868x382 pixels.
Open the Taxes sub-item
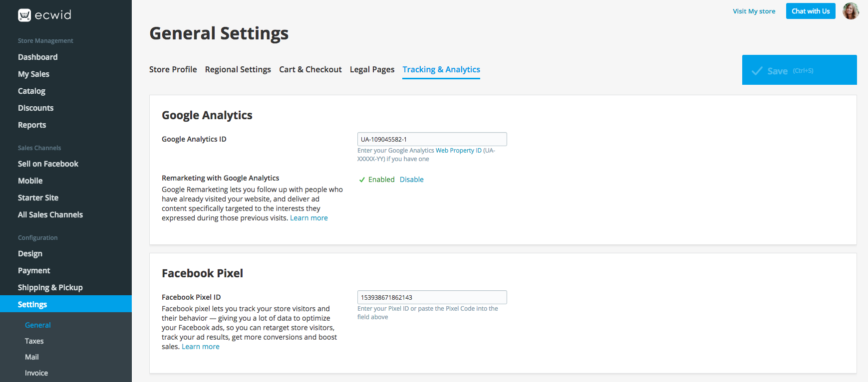point(34,341)
